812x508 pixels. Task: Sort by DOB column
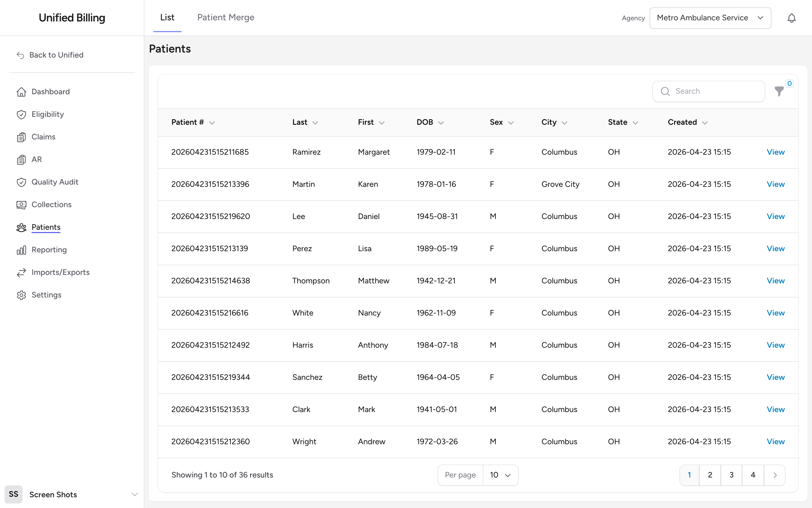(430, 122)
